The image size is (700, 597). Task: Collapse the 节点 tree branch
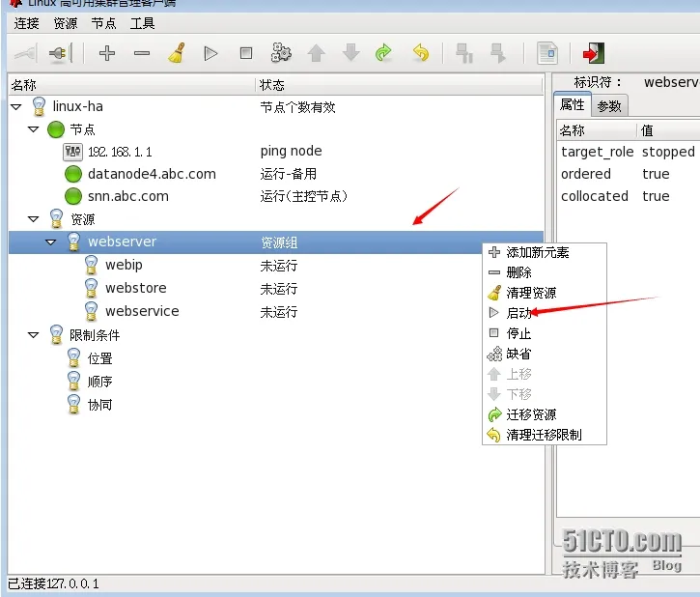tap(34, 129)
